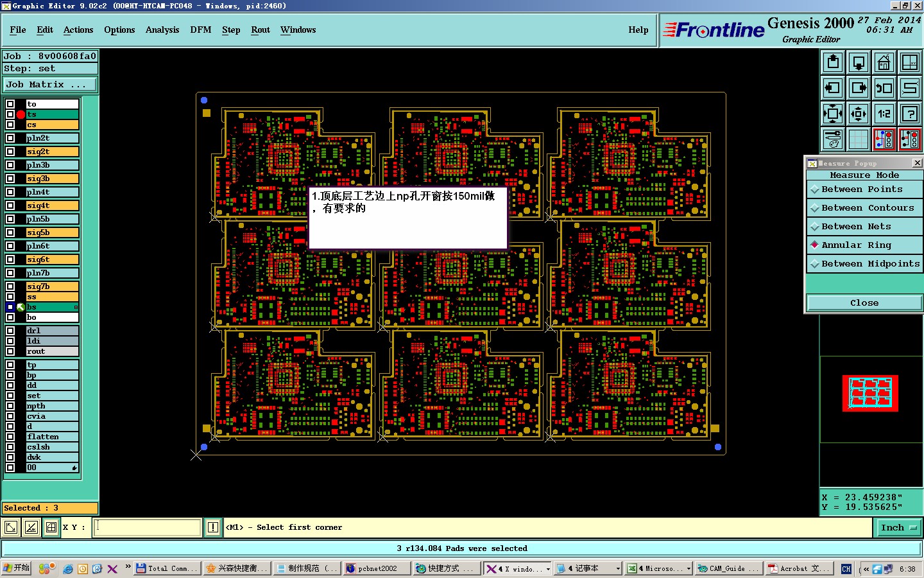This screenshot has height=578, width=924.
Task: Click the Job Matrix button
Action: pos(50,85)
